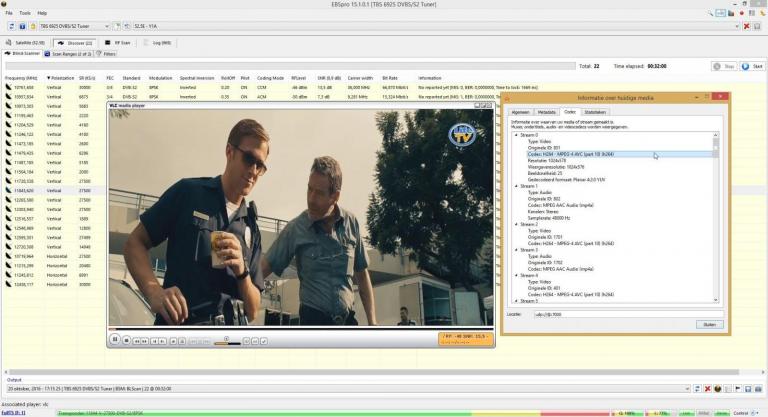The width and height of the screenshot is (768, 417).
Task: Select the Filters tab
Action: tap(106, 54)
